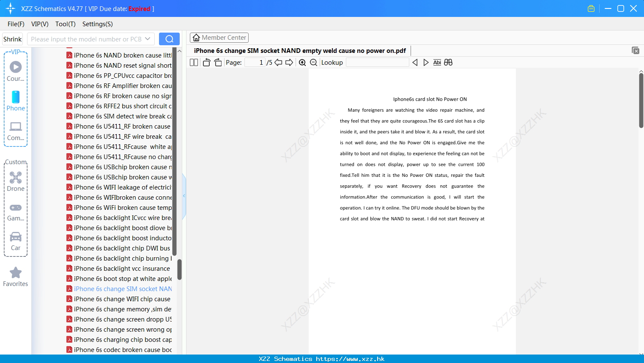Close all document tabs icon
The image size is (644, 363).
[x=636, y=50]
